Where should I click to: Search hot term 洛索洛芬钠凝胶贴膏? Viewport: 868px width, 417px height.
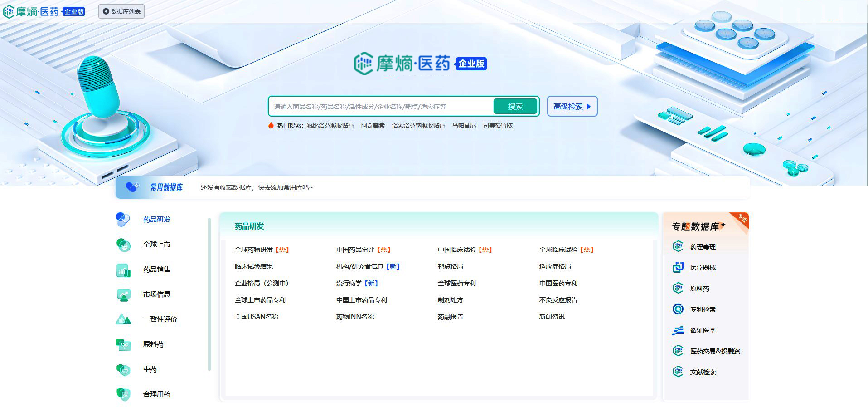click(x=418, y=125)
